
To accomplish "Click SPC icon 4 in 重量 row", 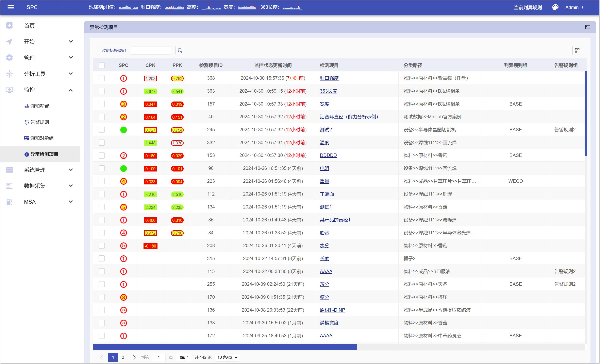I will 123,181.
